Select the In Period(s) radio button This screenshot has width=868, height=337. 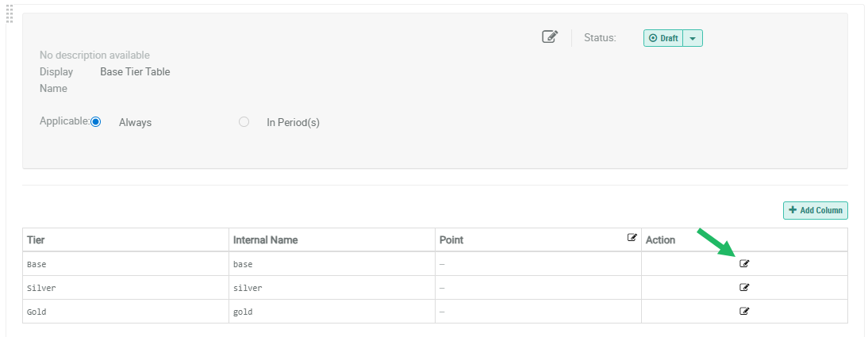point(244,122)
